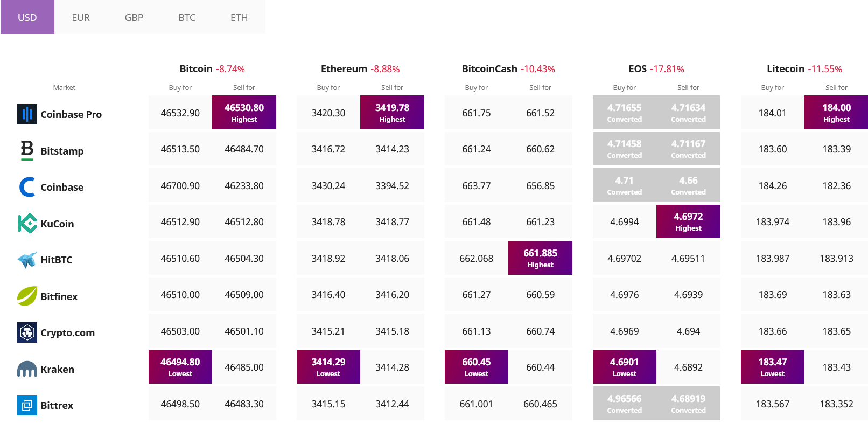Open the Crypto.com market link
The height and width of the screenshot is (423, 868).
point(68,332)
